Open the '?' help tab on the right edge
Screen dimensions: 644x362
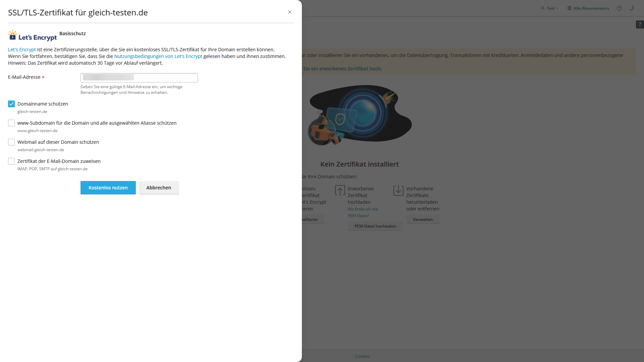[x=640, y=24]
